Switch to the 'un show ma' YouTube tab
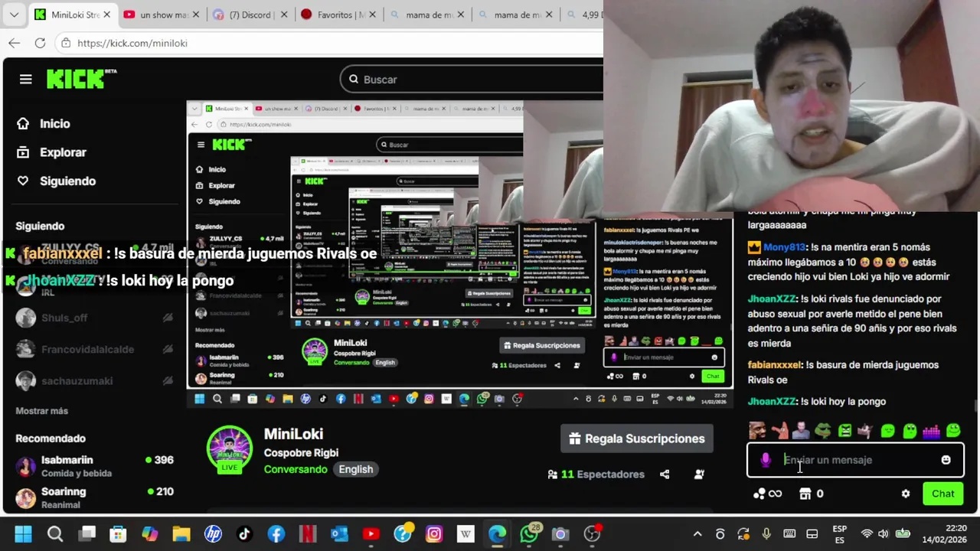The image size is (980, 551). pos(162,15)
